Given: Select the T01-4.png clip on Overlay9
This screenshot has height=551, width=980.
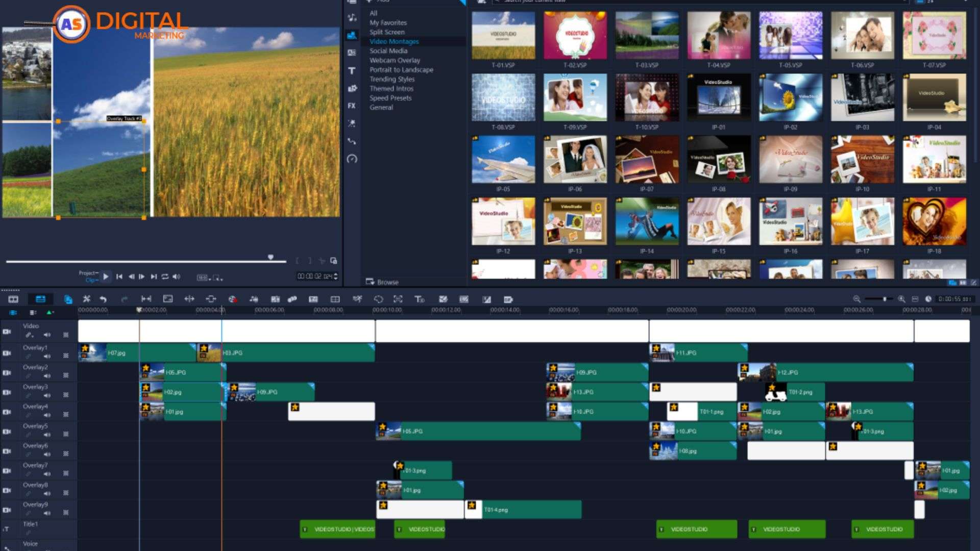Looking at the screenshot, I should point(523,510).
